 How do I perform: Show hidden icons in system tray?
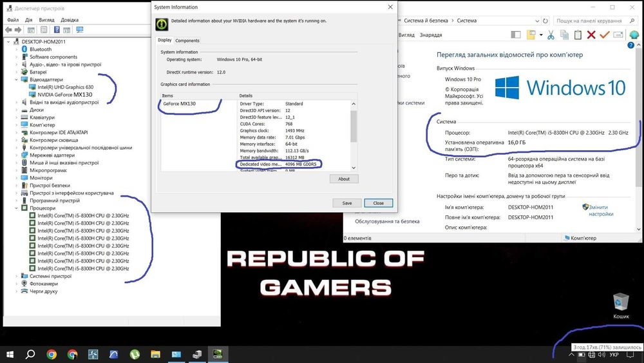click(x=571, y=355)
